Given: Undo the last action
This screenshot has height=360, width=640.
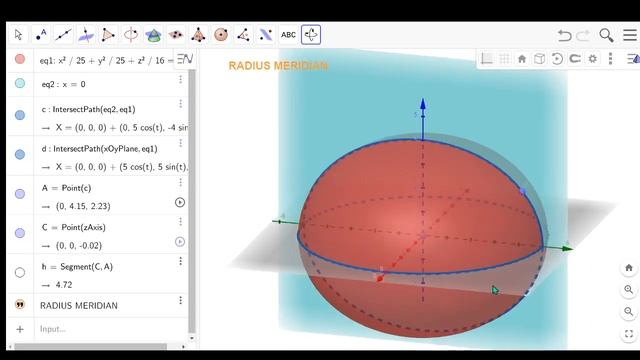Looking at the screenshot, I should click(x=564, y=36).
